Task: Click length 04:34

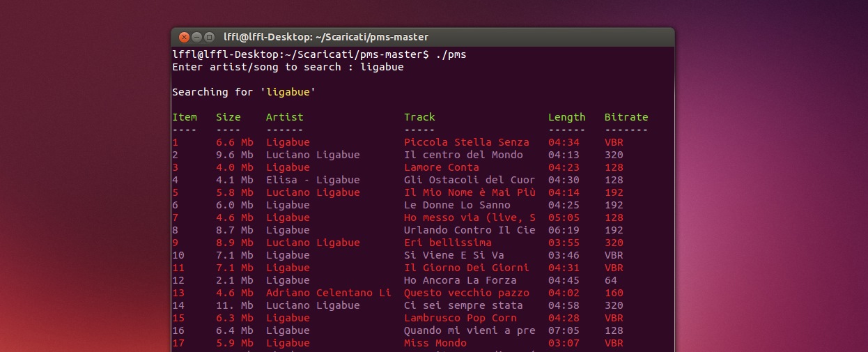Action: point(564,142)
